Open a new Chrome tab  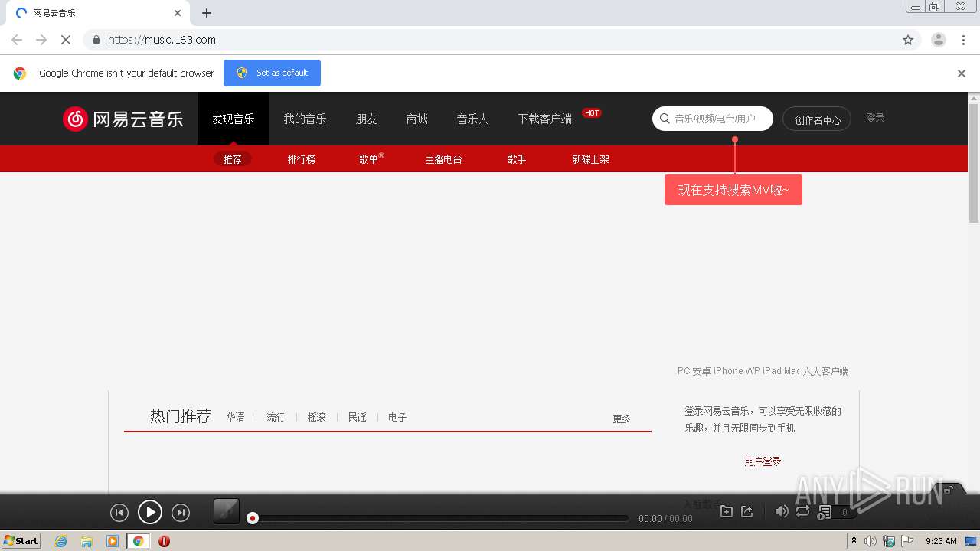pos(207,13)
